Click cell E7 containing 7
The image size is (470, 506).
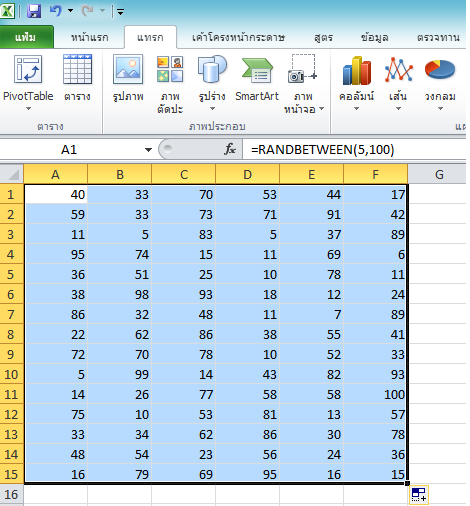[312, 314]
